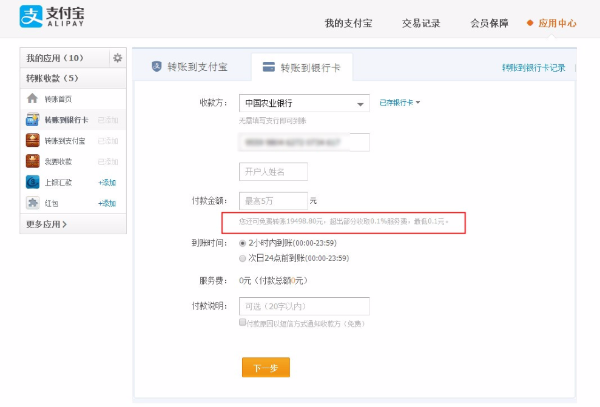Click the 最高5万 payment amount field
Viewport: 600px width, 407px height.
pos(273,201)
